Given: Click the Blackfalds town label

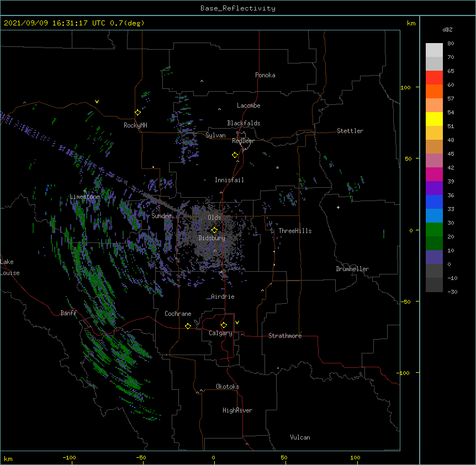Looking at the screenshot, I should [x=244, y=123].
